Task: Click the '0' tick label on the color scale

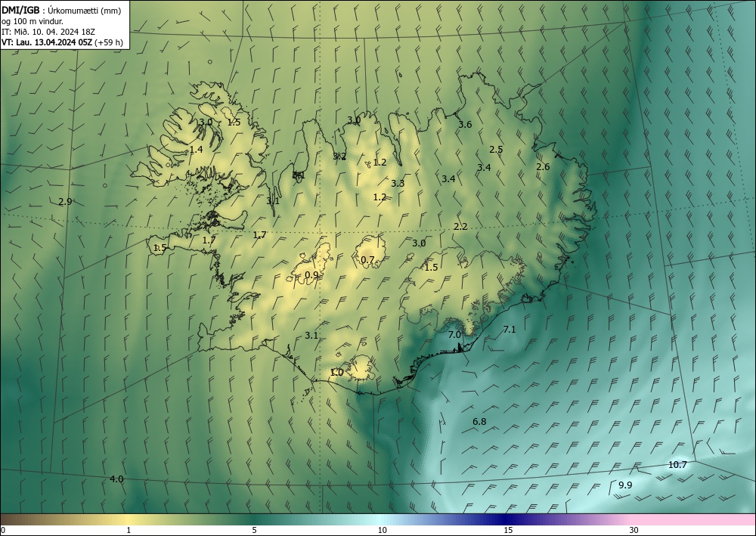Action: tap(3, 531)
